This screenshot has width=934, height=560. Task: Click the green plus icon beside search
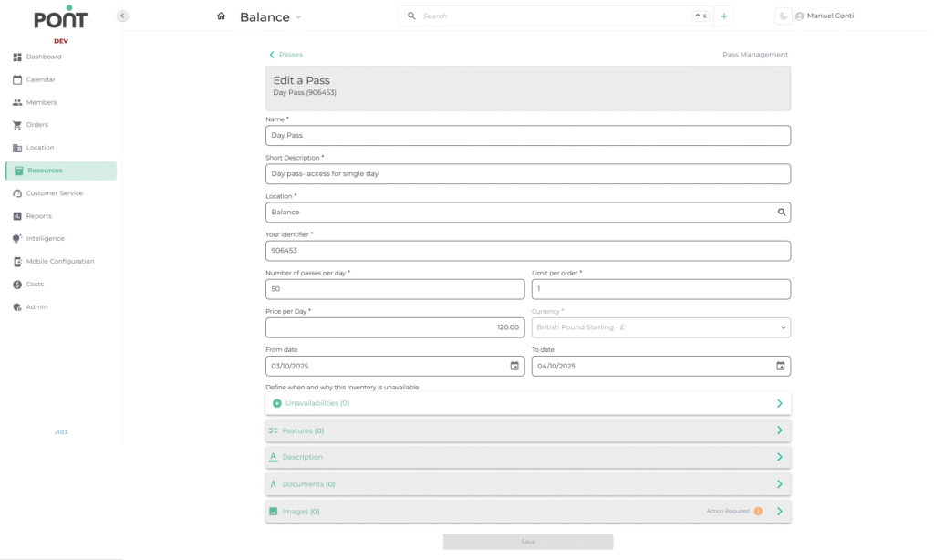(724, 16)
